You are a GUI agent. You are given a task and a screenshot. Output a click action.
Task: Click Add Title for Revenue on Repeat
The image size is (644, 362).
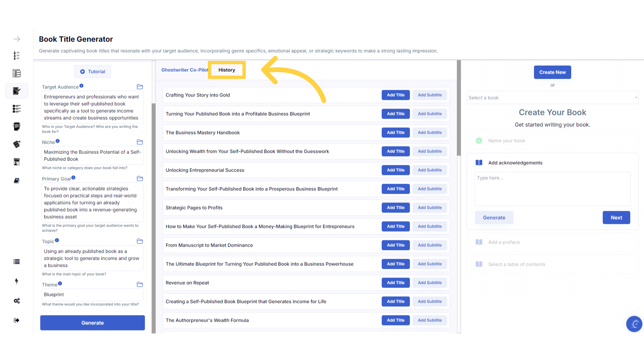click(395, 283)
